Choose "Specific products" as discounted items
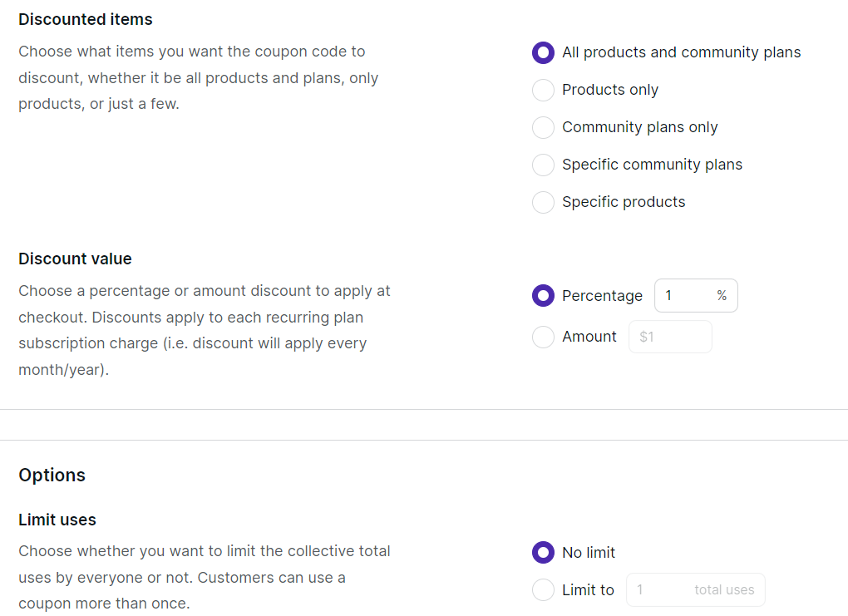Screen dimensions: 848x616 pos(543,202)
